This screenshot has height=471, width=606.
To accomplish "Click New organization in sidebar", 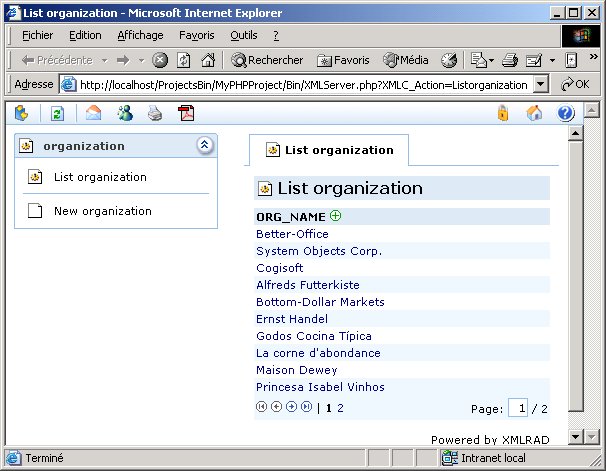I will point(102,211).
